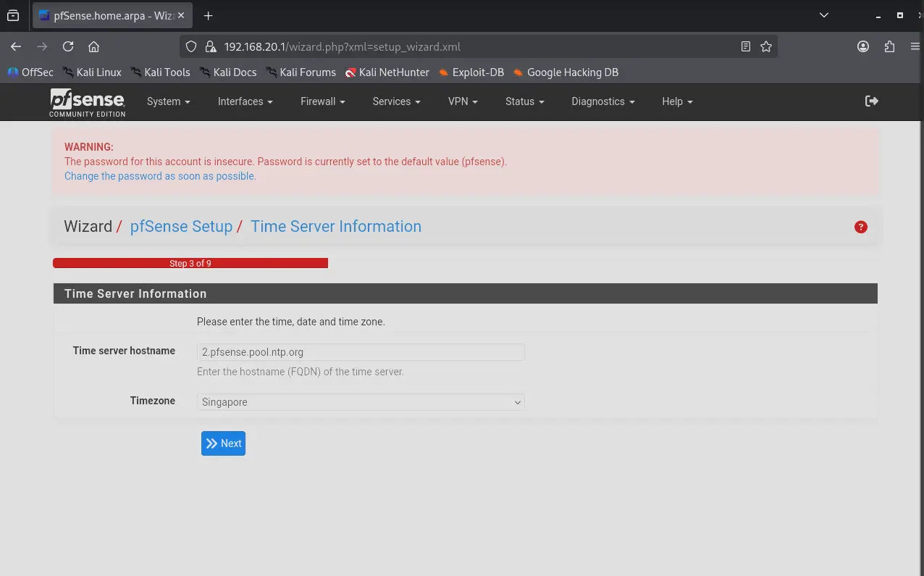The width and height of the screenshot is (924, 576).
Task: Bookmark this page with star icon
Action: click(x=766, y=46)
